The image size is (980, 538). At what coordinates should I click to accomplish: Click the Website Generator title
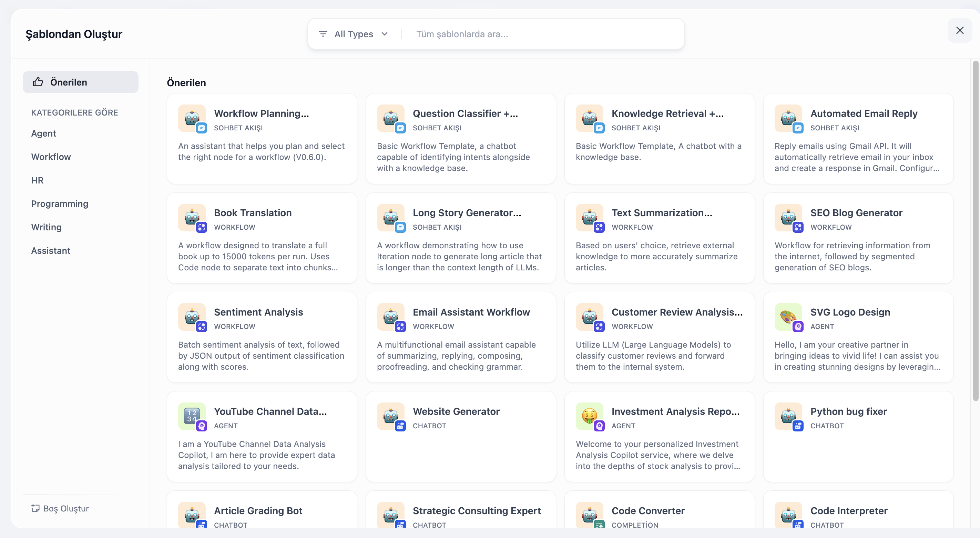[456, 411]
